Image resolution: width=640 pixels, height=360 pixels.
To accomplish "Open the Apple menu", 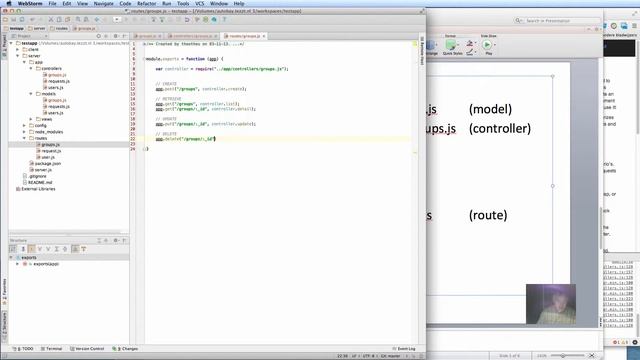I will point(9,3).
